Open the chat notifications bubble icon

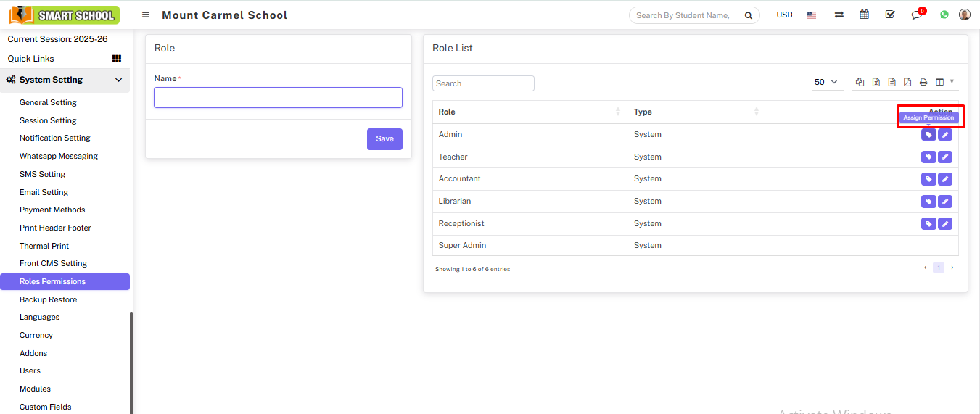point(917,15)
